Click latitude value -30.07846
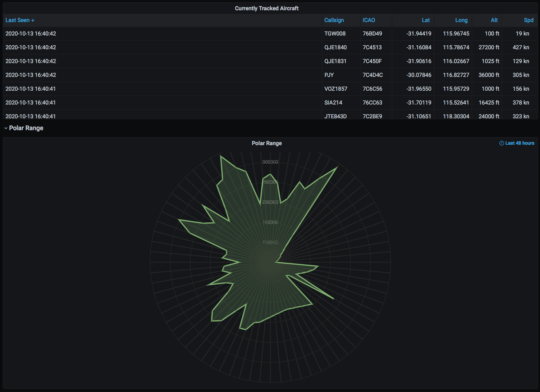Image resolution: width=540 pixels, height=392 pixels. pos(419,75)
